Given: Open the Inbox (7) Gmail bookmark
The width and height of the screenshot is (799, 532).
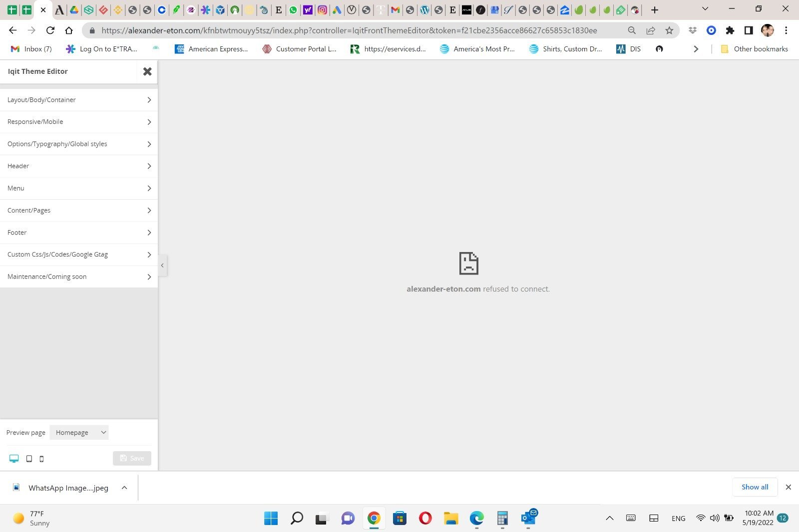Looking at the screenshot, I should coord(31,49).
